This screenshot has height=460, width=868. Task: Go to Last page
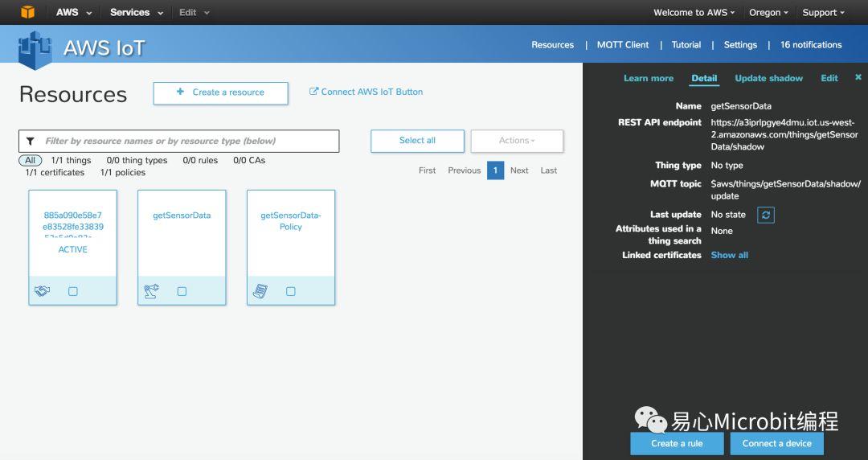tap(549, 170)
